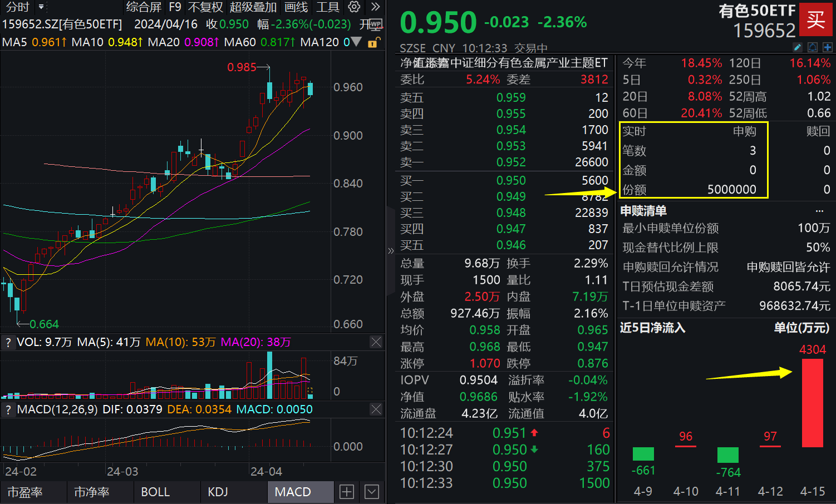This screenshot has height=504, width=836.
Task: Open help for VOL indicator
Action: pyautogui.click(x=8, y=343)
